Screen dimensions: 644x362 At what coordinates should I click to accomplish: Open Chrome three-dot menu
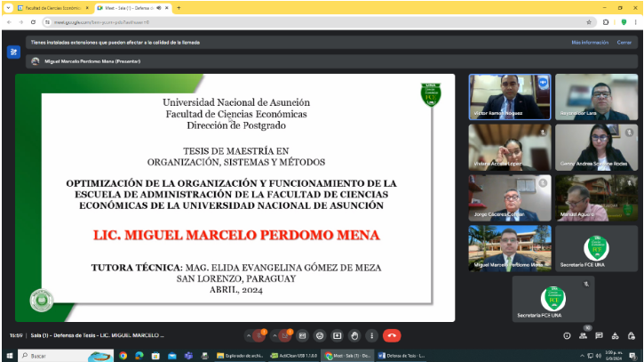636,22
